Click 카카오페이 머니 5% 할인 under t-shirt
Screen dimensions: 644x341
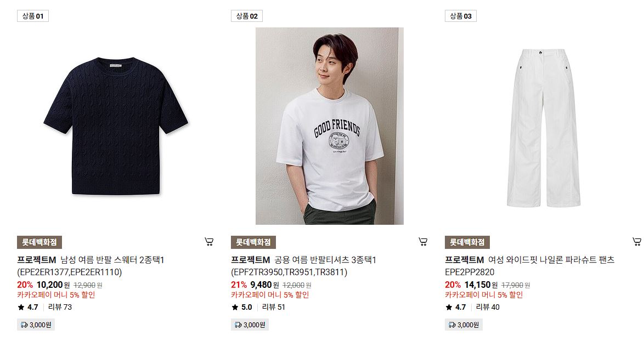(270, 294)
